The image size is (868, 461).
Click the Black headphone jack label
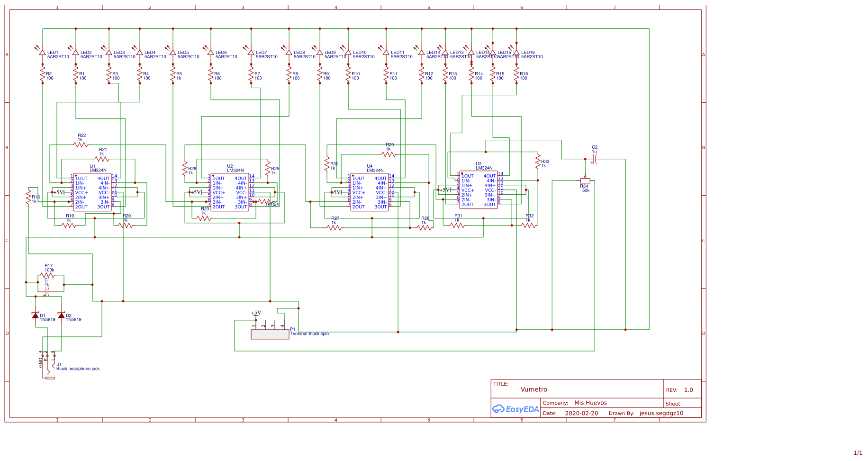[78, 368]
